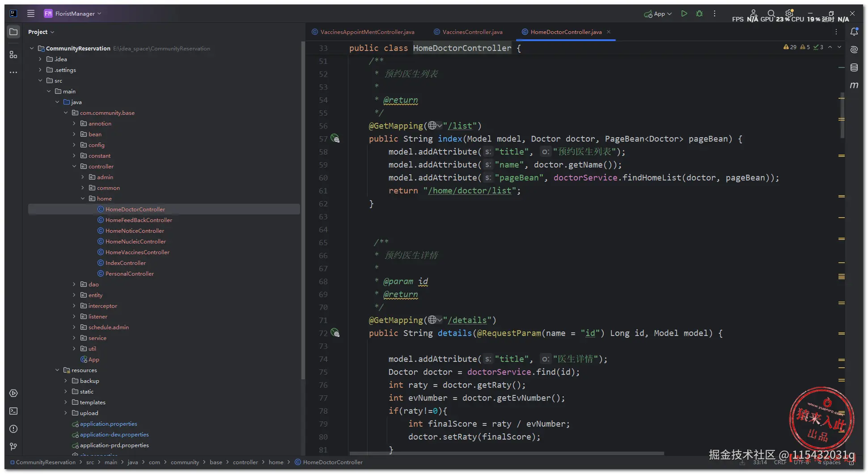Collapse the controller package
The image size is (868, 474).
74,166
